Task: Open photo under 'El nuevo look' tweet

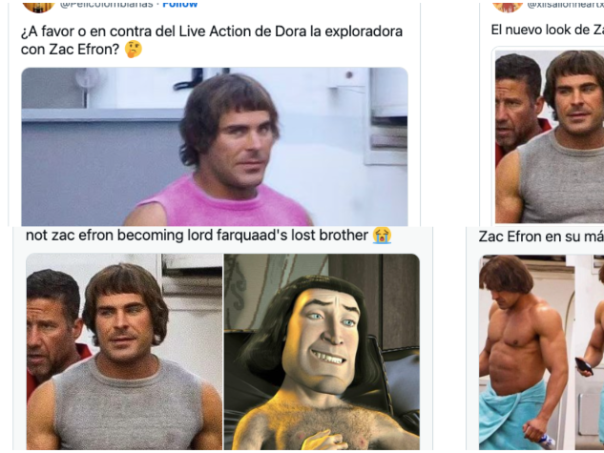Action: pos(550,136)
